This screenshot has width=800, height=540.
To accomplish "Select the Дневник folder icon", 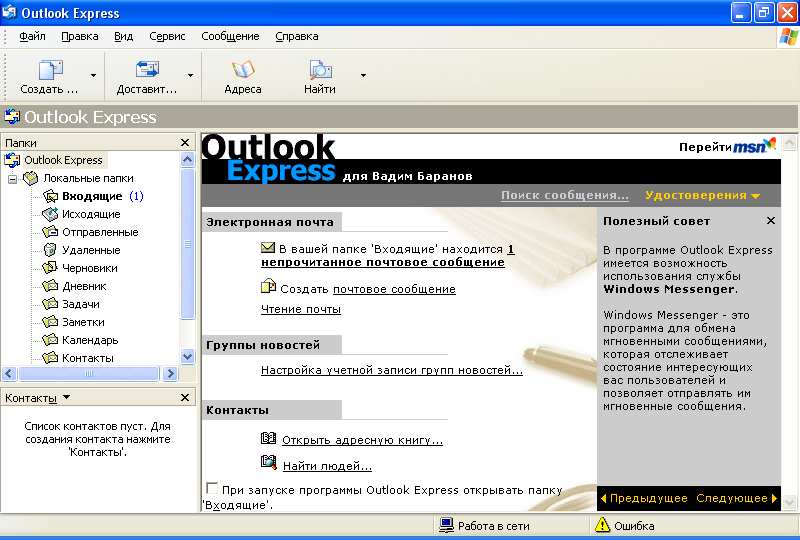I will tap(50, 286).
